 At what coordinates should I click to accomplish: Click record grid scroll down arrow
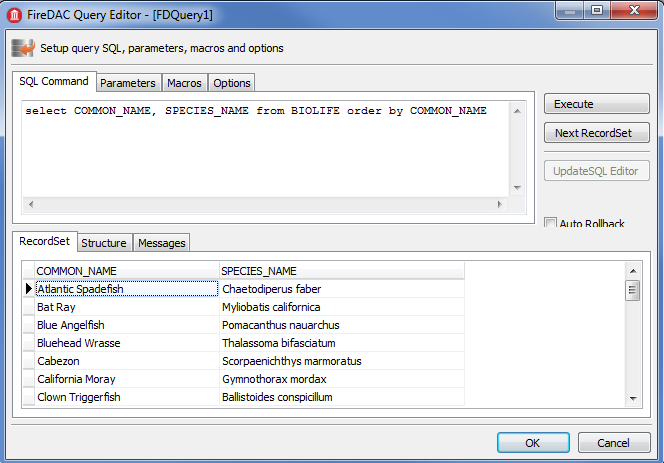point(633,398)
